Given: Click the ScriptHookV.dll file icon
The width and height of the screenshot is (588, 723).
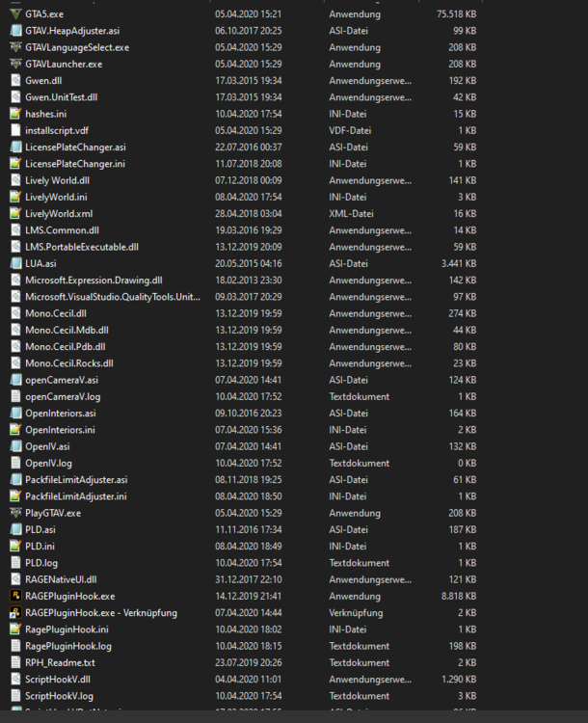Looking at the screenshot, I should 15,680.
